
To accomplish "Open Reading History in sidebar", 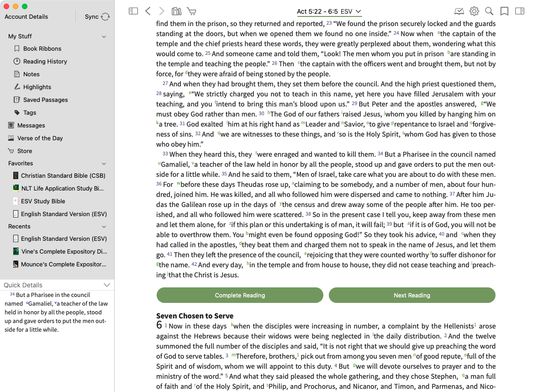I will [x=45, y=61].
